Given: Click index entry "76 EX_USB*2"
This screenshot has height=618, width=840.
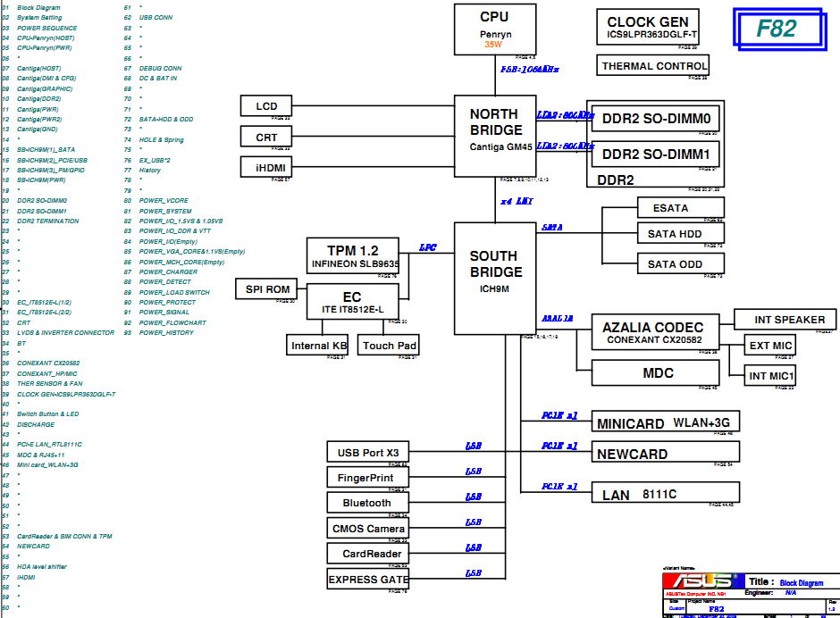Looking at the screenshot, I should 147,160.
